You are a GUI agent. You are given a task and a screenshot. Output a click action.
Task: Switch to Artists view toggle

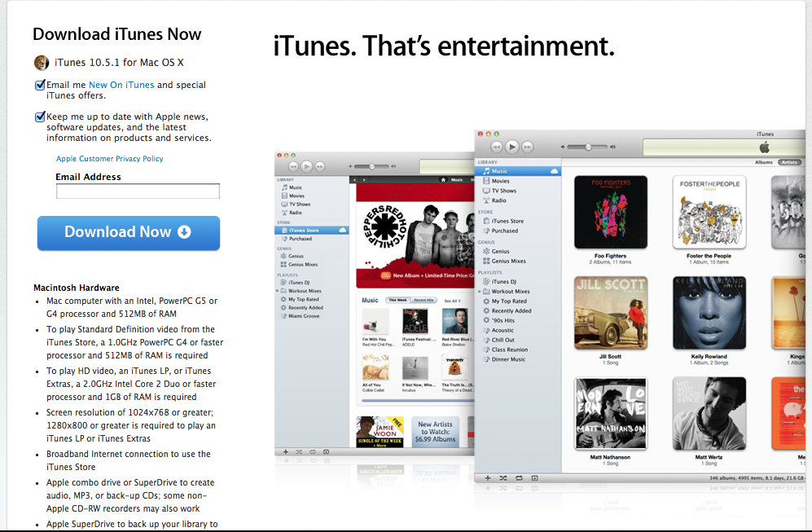[x=789, y=162]
